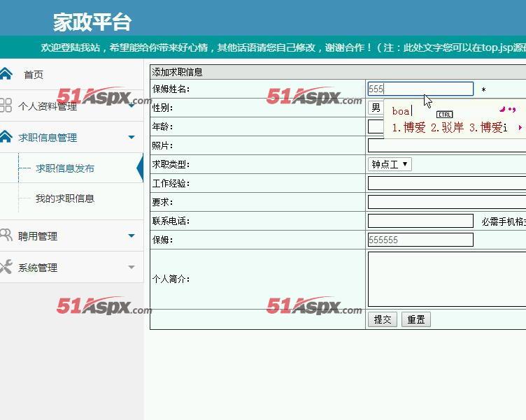526x420 pixels.
Task: Open 聘用管理 menu
Action: coord(38,236)
